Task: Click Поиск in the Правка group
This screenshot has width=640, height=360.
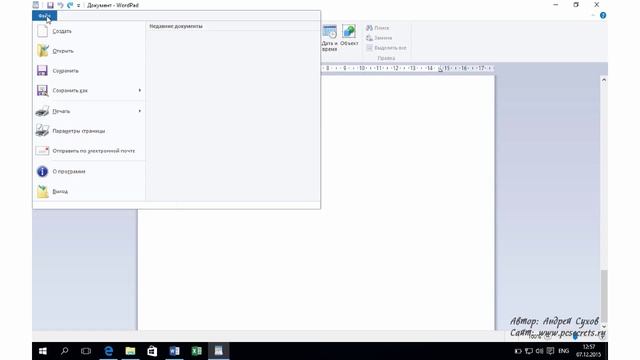Action: pos(378,28)
